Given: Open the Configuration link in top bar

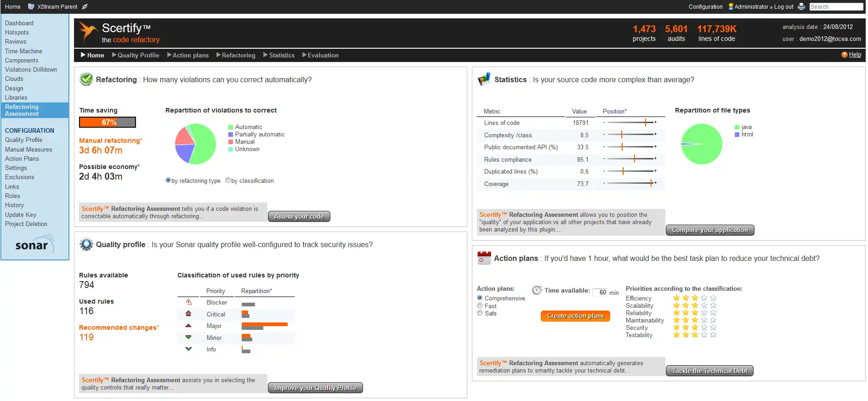Looking at the screenshot, I should [705, 6].
